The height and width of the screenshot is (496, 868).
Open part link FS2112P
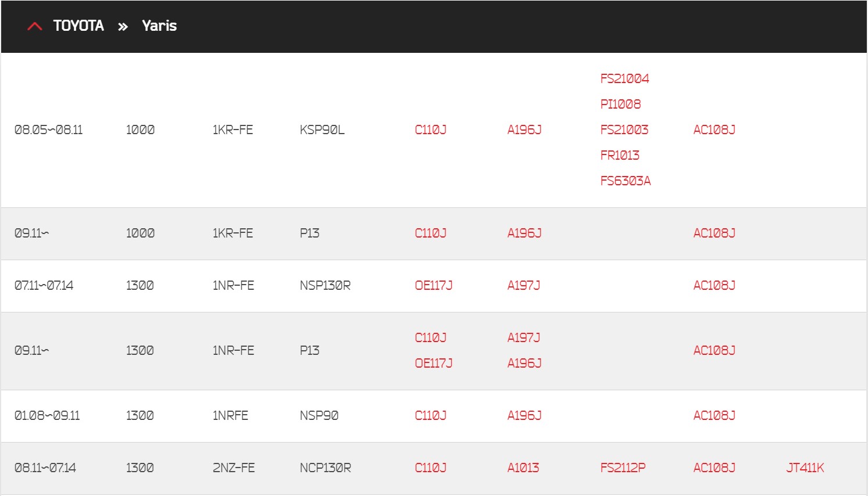(623, 468)
